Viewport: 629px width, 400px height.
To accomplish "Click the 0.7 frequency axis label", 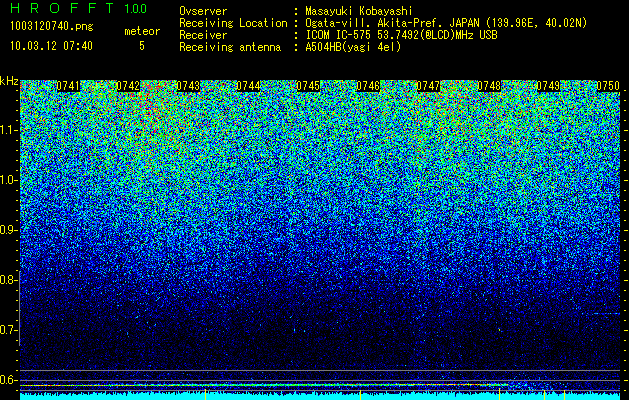I will click(9, 330).
